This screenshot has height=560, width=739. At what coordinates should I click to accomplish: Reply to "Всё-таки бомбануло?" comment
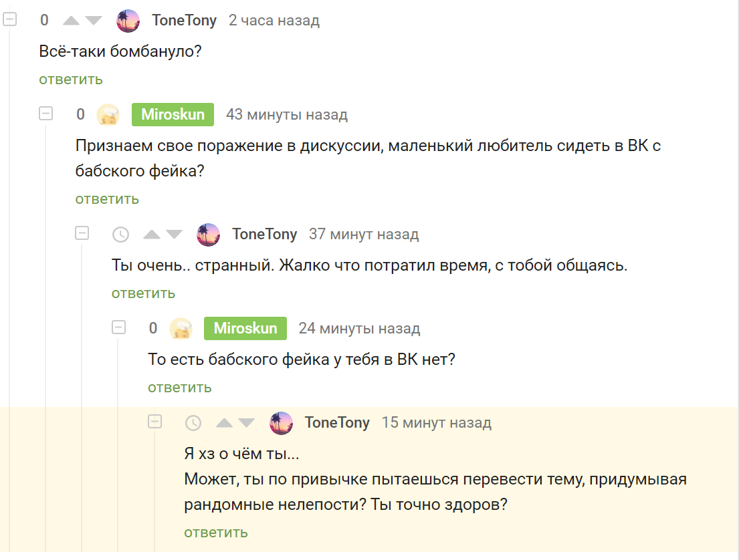point(70,80)
